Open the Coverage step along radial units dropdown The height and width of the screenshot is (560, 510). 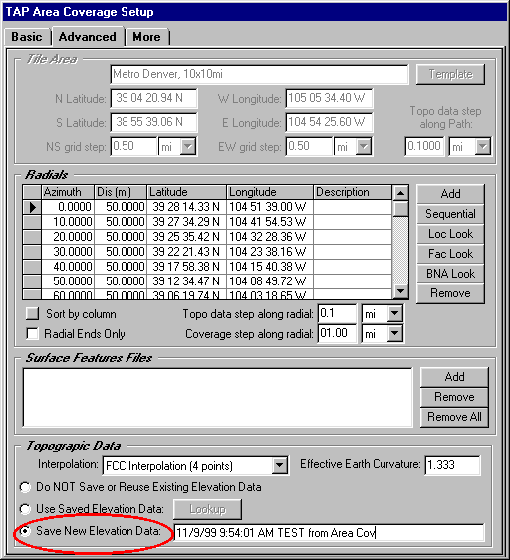pos(395,334)
